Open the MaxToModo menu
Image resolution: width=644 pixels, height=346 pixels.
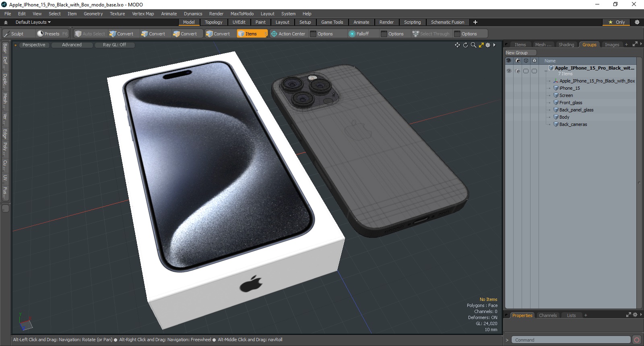242,14
